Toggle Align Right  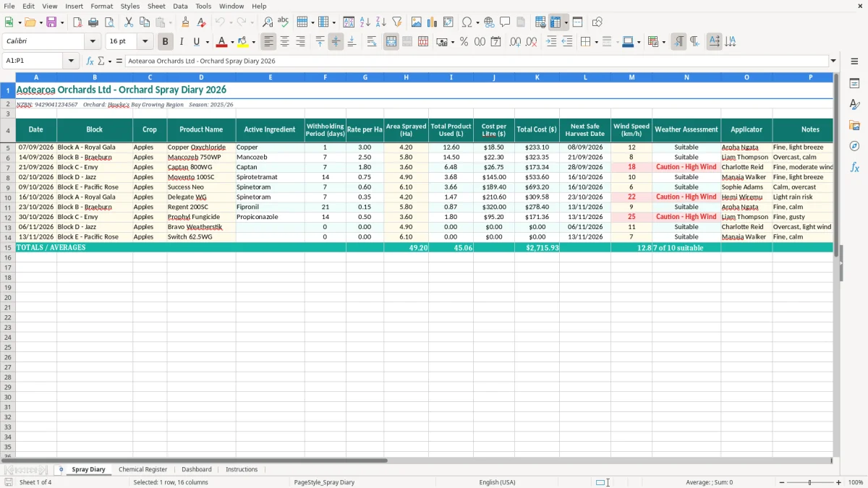tap(300, 42)
